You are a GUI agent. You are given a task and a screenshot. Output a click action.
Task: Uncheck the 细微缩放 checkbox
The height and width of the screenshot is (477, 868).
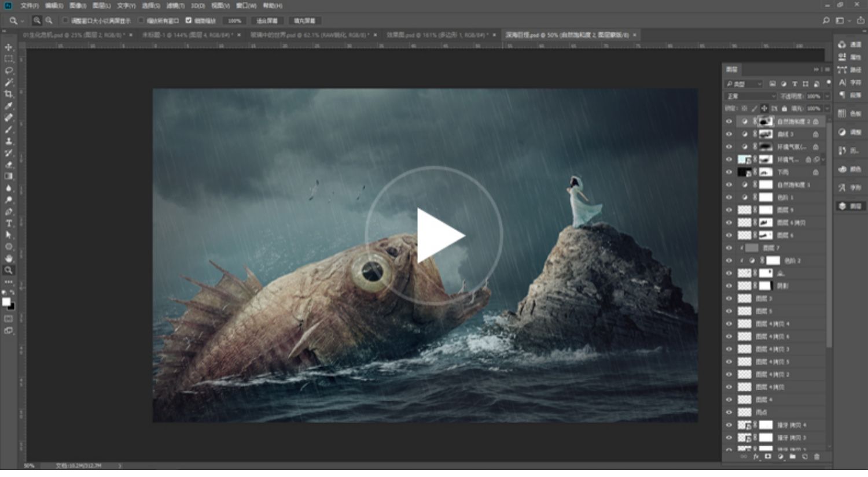[189, 21]
